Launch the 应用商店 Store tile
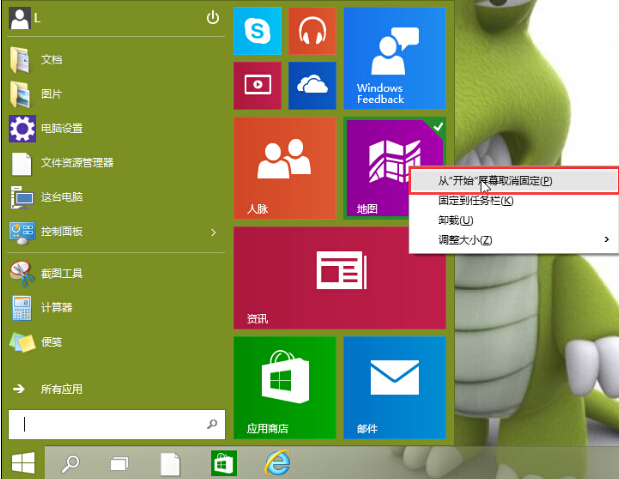 285,388
